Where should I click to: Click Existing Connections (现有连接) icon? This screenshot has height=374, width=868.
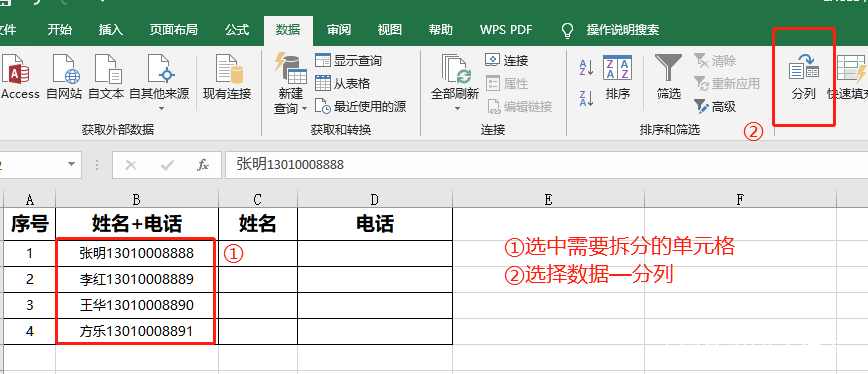point(227,77)
